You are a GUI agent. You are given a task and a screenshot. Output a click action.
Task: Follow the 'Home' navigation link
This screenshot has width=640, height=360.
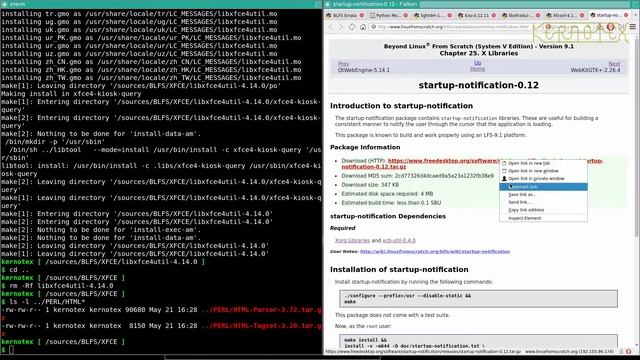(x=478, y=69)
